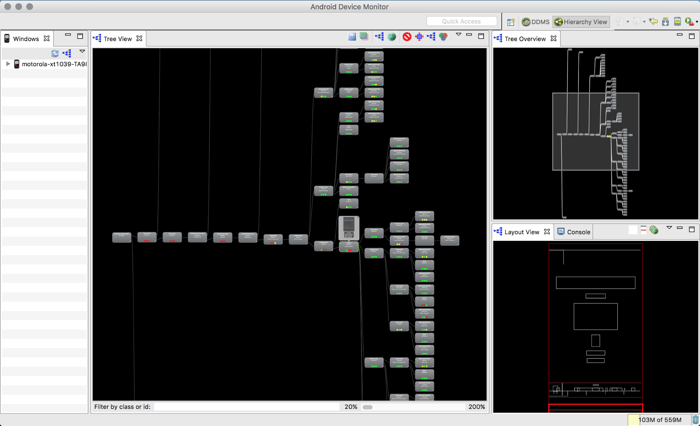Image resolution: width=700 pixels, height=426 pixels.
Task: Click the leftmost root node in Tree View
Action: click(x=121, y=237)
